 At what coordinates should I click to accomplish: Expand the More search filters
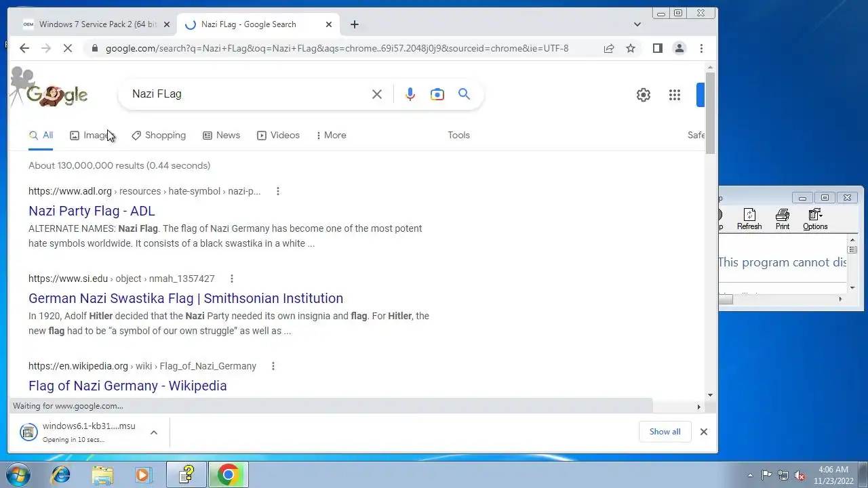pos(331,135)
